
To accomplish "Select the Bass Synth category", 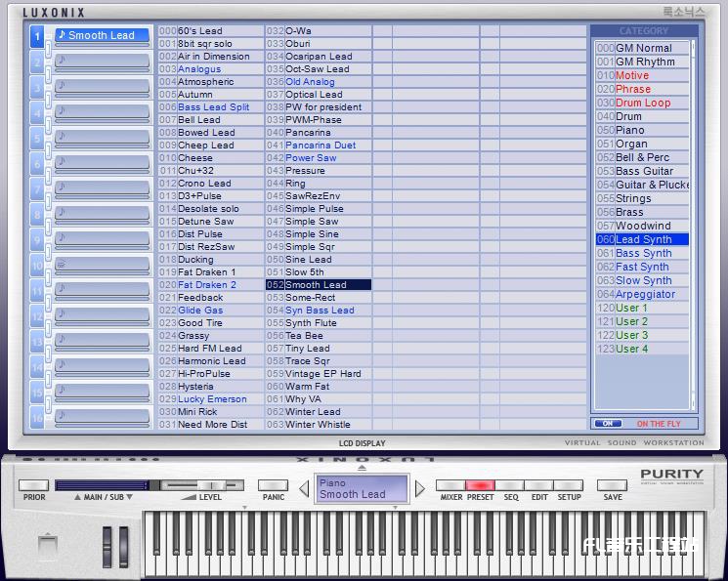I will point(643,253).
